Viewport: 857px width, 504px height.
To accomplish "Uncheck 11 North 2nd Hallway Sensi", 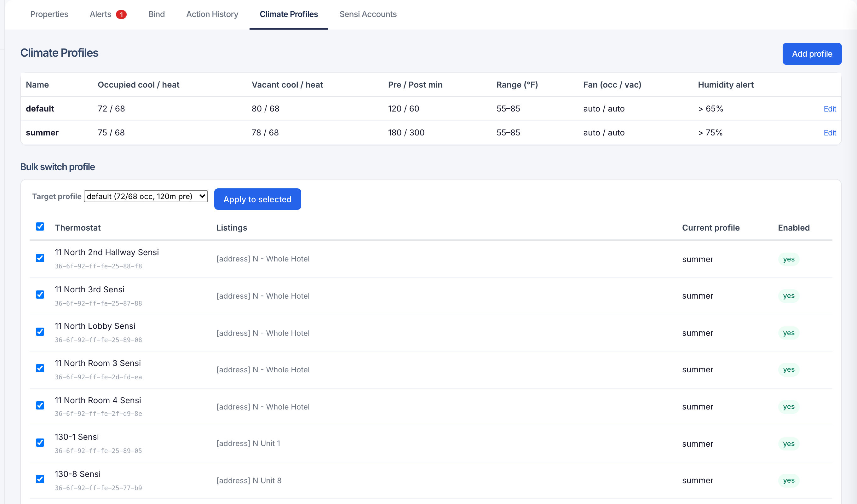I will pyautogui.click(x=40, y=258).
